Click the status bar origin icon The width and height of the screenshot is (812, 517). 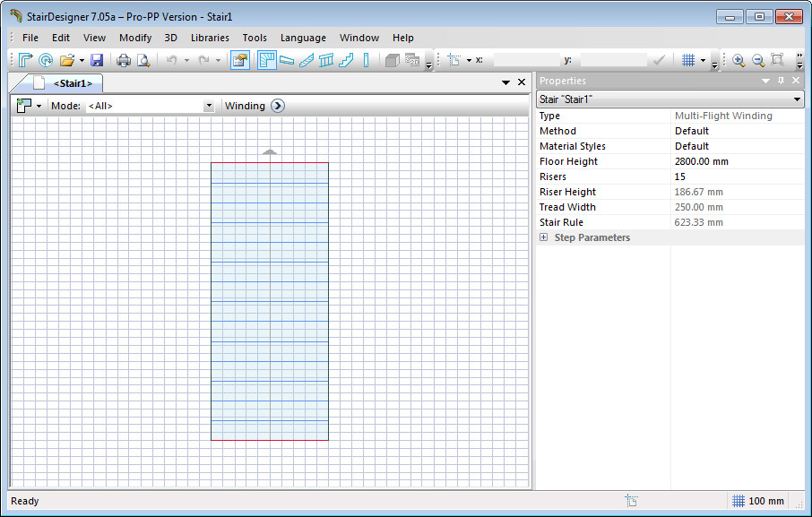click(x=631, y=501)
